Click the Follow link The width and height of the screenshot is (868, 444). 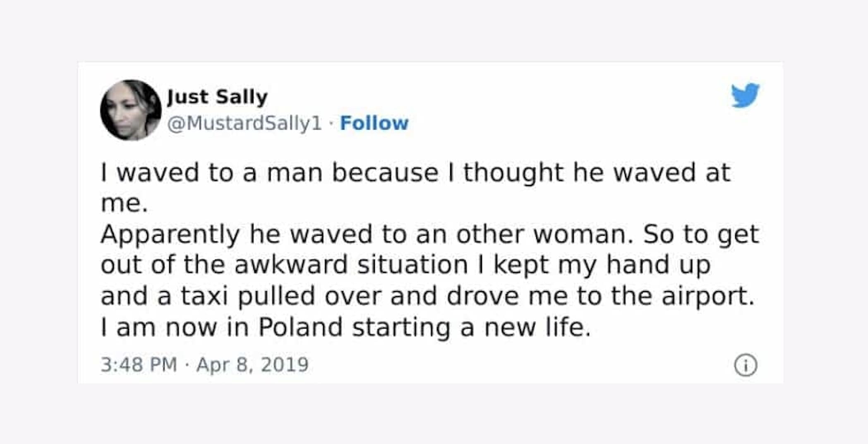(374, 123)
